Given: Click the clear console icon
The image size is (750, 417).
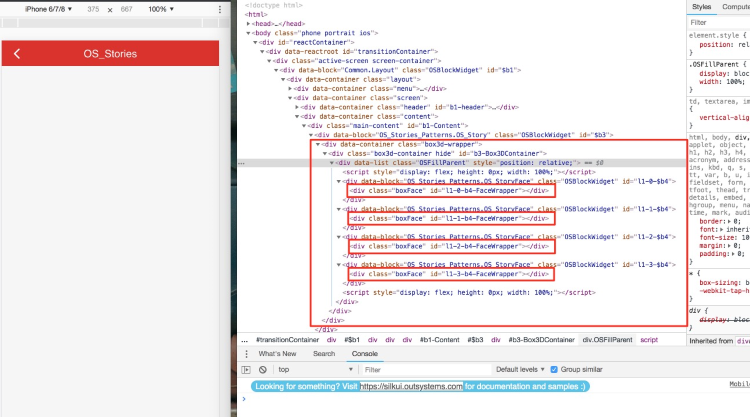Looking at the screenshot, I should (262, 369).
